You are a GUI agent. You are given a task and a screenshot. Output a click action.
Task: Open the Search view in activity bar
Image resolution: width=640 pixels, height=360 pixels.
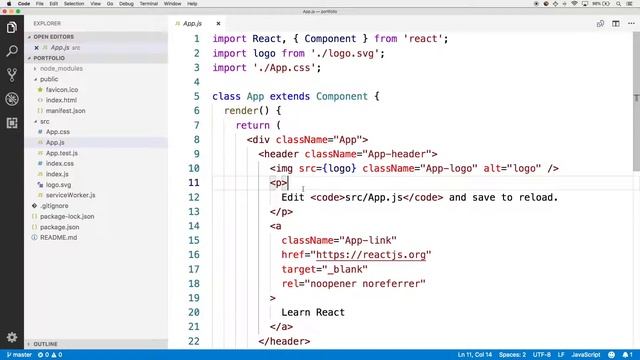tap(12, 51)
